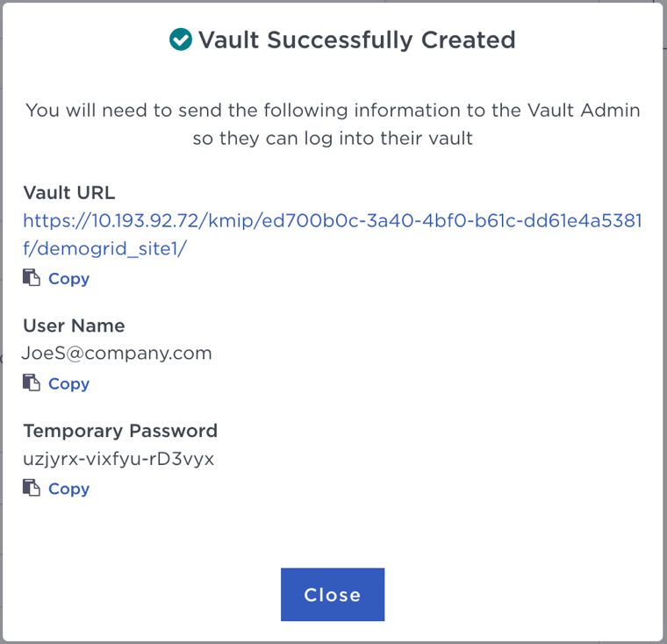This screenshot has width=667, height=644.
Task: Click 'so they can log into their vault' text
Action: [x=333, y=139]
